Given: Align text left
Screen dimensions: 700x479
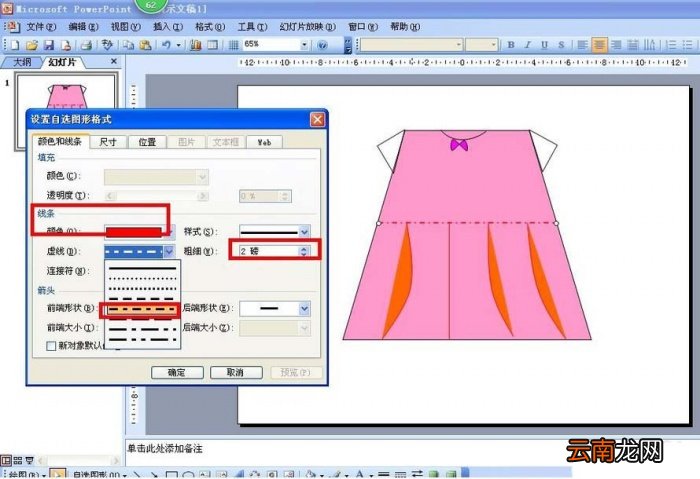Looking at the screenshot, I should tap(582, 45).
